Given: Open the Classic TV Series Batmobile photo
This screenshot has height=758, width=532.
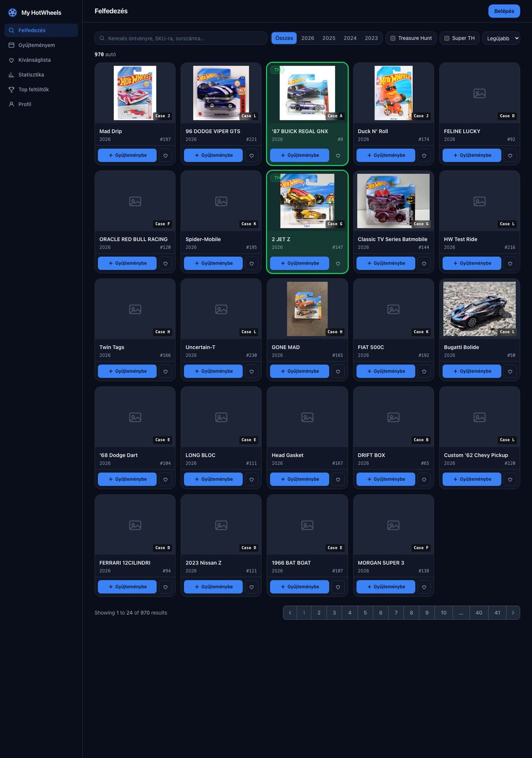Looking at the screenshot, I should 394,201.
